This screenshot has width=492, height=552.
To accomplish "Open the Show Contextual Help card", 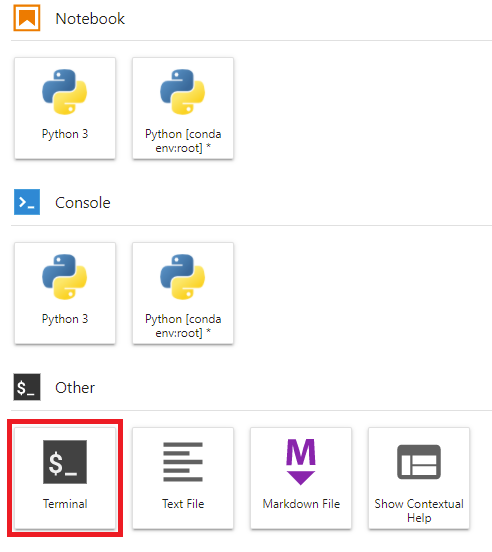I will [x=419, y=478].
